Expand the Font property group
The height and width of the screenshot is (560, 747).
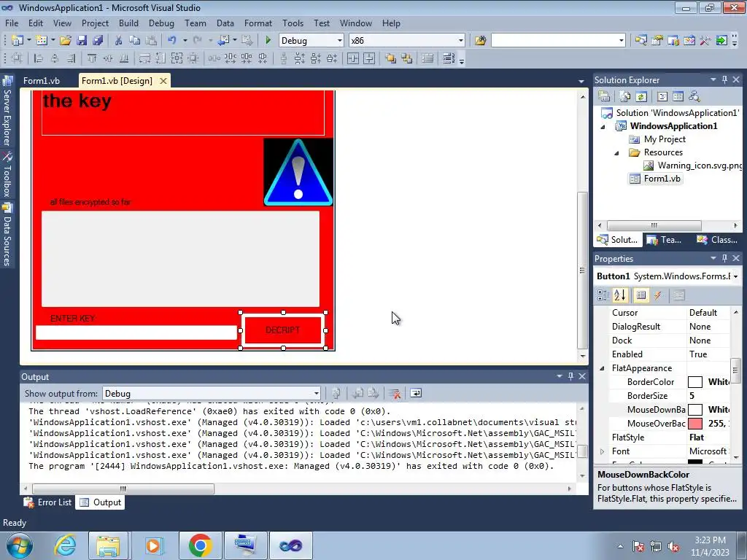602,451
